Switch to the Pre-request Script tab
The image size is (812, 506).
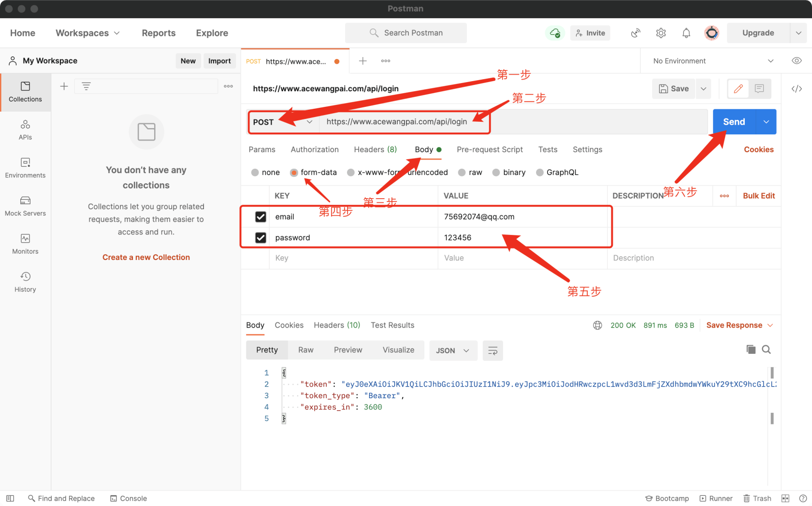tap(490, 149)
